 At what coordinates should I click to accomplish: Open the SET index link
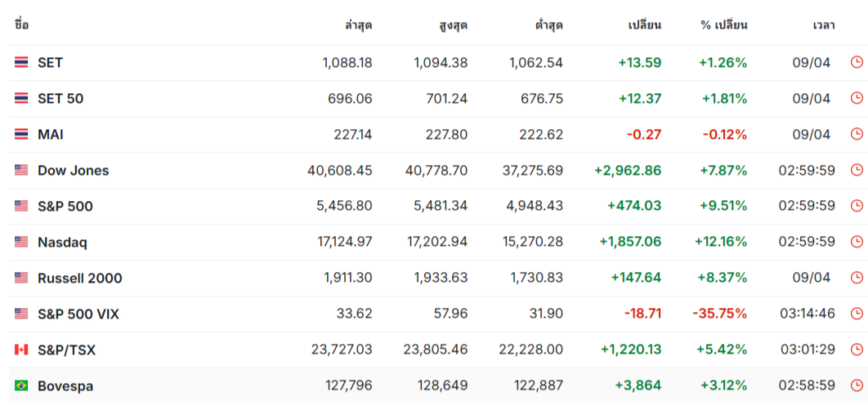click(x=50, y=62)
